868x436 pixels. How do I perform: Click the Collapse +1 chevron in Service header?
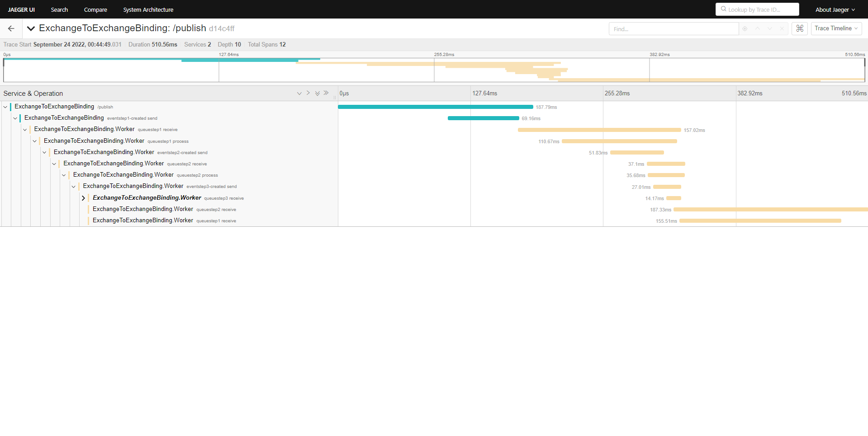coord(299,93)
